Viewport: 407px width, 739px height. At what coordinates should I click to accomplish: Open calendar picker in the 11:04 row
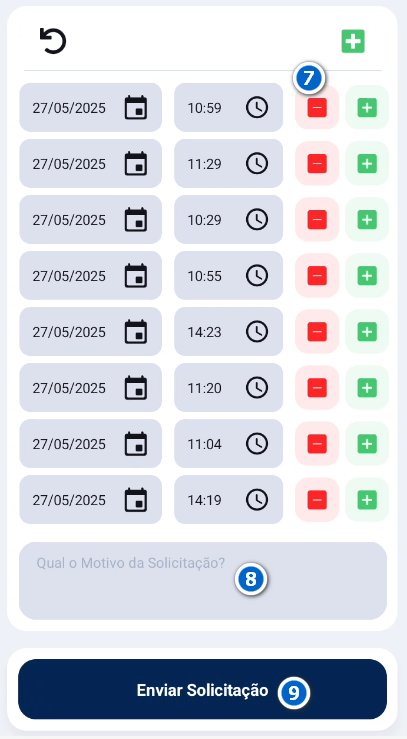coord(136,443)
